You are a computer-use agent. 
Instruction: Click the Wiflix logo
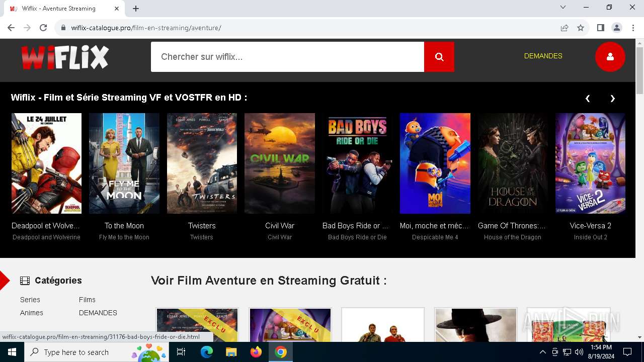pos(65,57)
